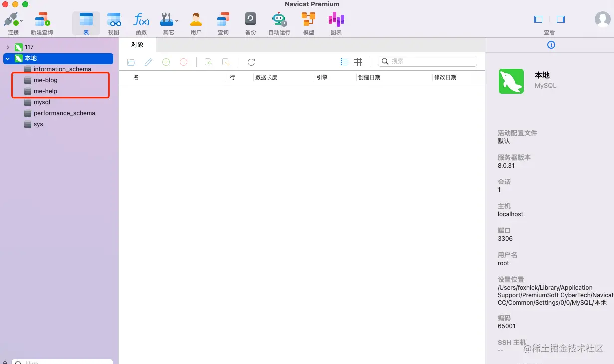Image resolution: width=614 pixels, height=364 pixels.
Task: Click the green new table plus icon
Action: pyautogui.click(x=166, y=62)
